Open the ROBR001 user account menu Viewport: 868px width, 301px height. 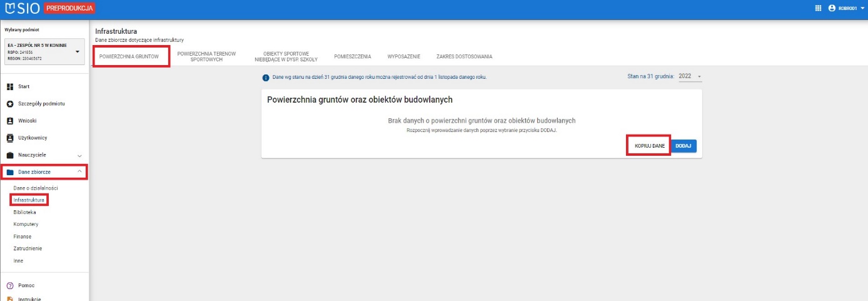pos(845,8)
